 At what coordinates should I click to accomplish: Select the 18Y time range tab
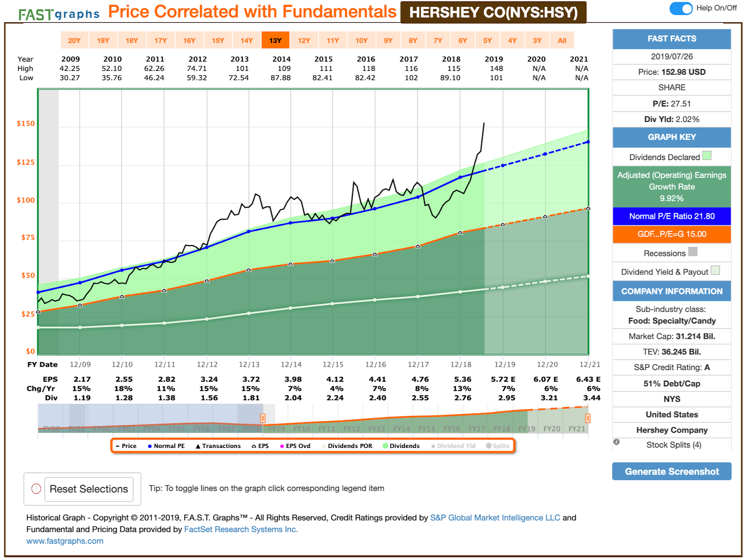point(132,40)
